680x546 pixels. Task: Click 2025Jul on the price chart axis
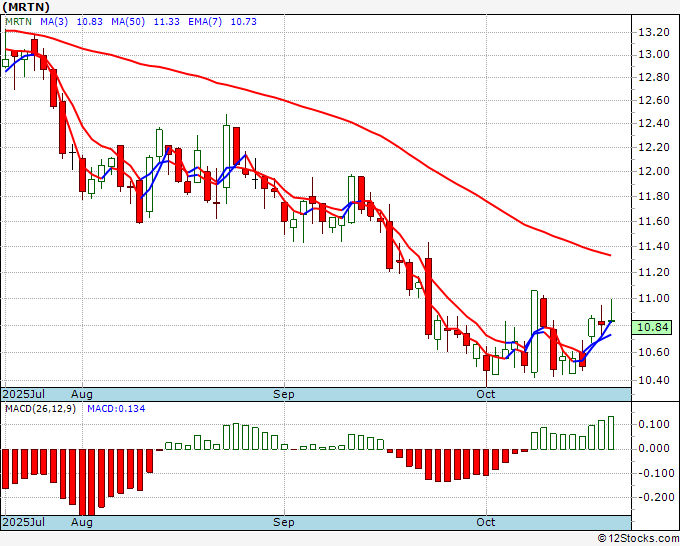click(x=23, y=394)
